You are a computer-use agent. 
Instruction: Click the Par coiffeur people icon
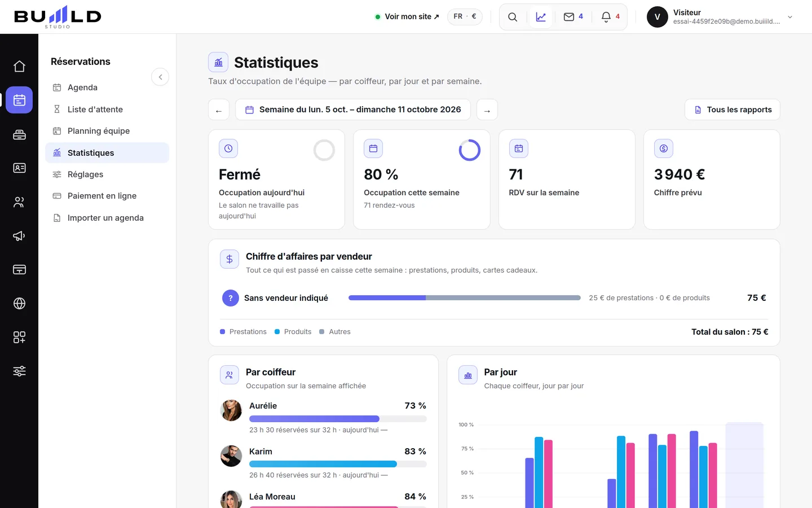(x=230, y=375)
